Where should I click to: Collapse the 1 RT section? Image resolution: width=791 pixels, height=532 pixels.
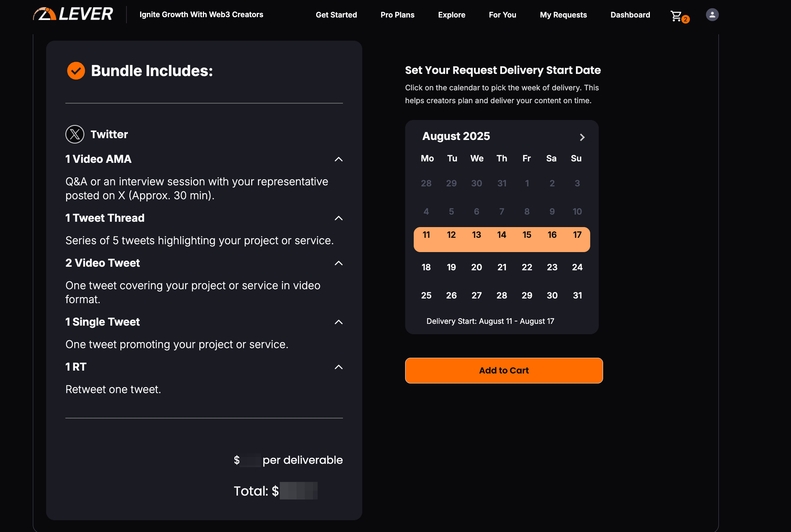pyautogui.click(x=339, y=367)
